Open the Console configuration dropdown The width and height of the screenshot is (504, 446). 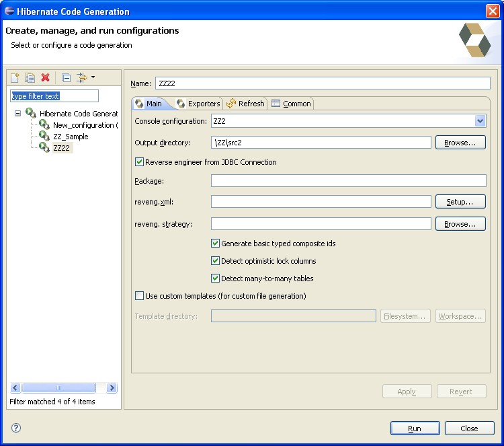pos(480,121)
